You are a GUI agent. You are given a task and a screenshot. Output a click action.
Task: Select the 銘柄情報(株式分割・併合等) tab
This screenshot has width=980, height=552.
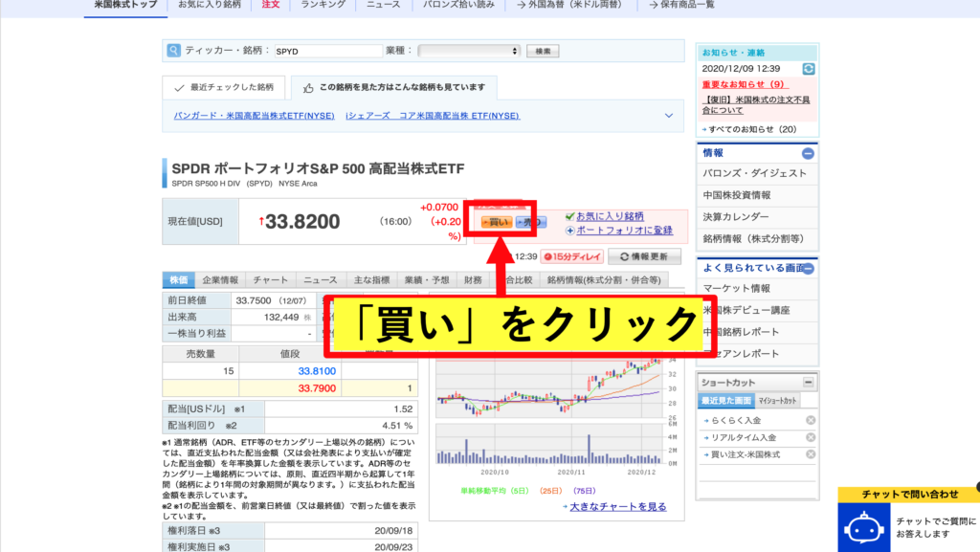[604, 279]
